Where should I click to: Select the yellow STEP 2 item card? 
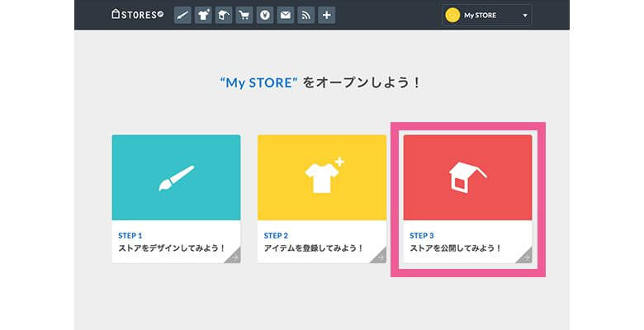321,178
